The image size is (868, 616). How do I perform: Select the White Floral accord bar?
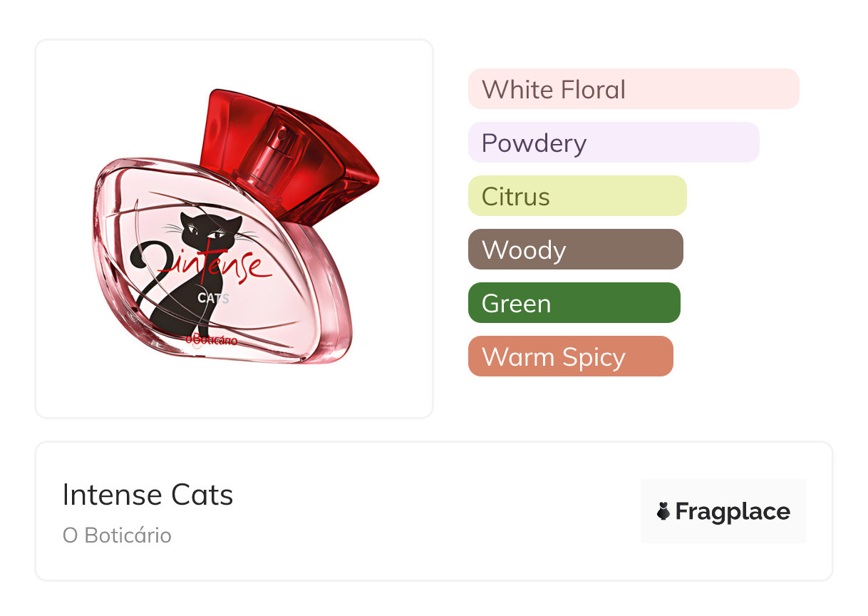point(633,89)
